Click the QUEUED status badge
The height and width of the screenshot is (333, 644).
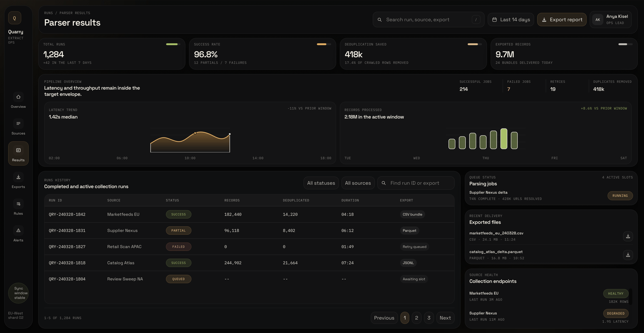179,279
